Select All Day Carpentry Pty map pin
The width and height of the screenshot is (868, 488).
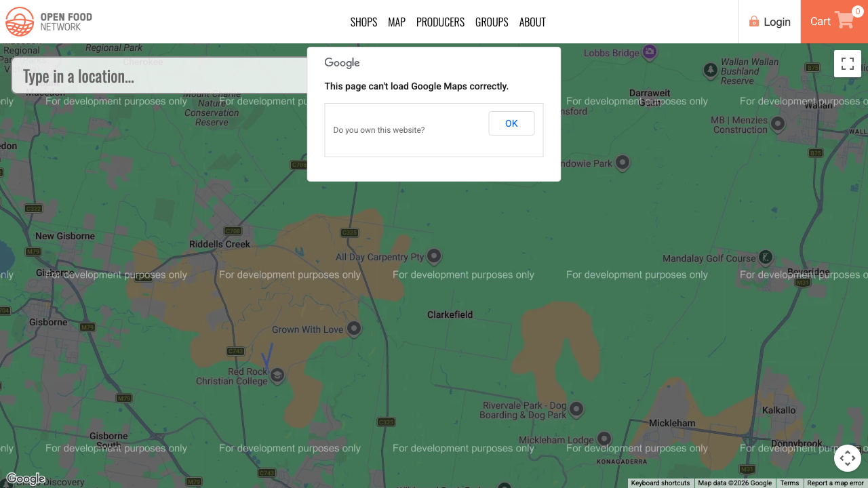coord(434,257)
